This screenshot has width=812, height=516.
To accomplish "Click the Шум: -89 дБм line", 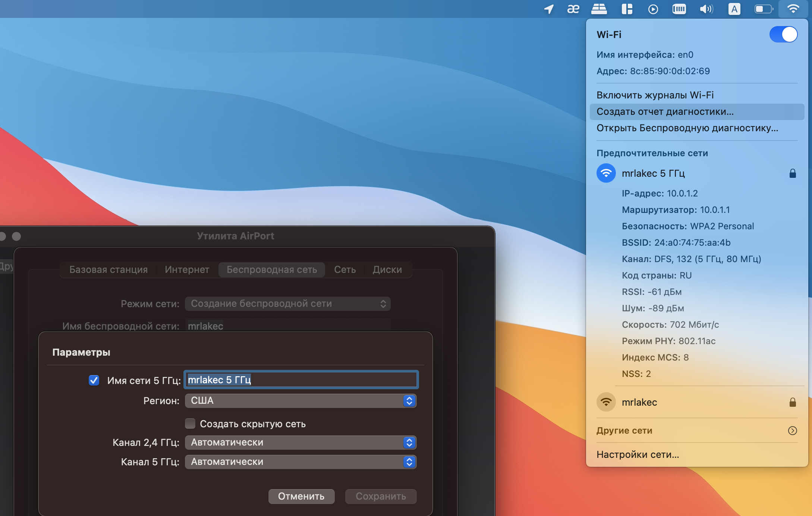I will point(653,308).
